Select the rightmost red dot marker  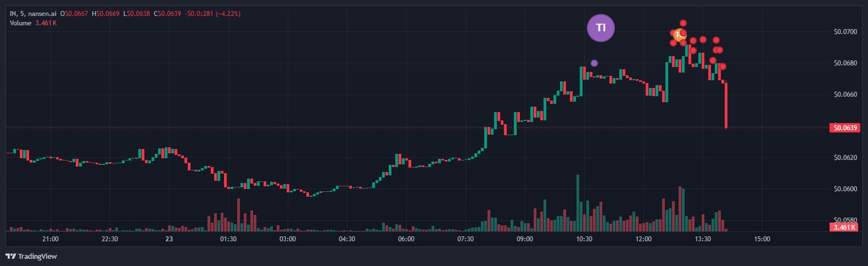coord(723,66)
